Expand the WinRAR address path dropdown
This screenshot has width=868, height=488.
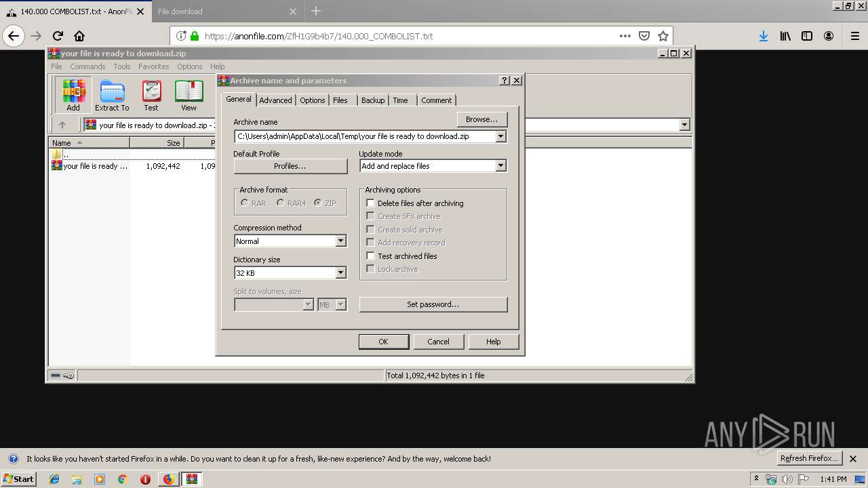(x=684, y=125)
